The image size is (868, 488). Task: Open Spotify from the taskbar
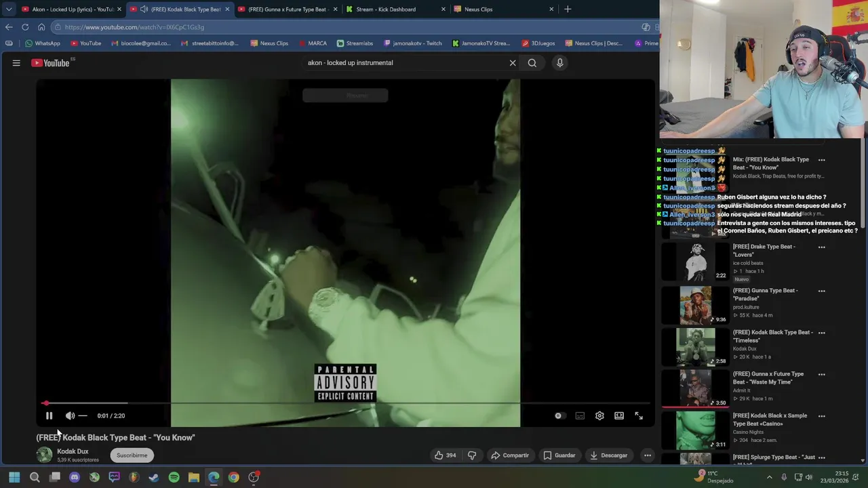(174, 477)
